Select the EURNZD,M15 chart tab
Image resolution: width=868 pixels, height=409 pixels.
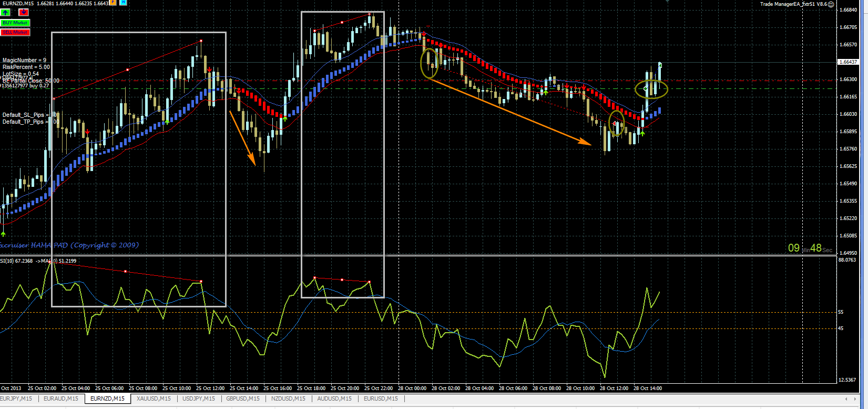point(108,398)
